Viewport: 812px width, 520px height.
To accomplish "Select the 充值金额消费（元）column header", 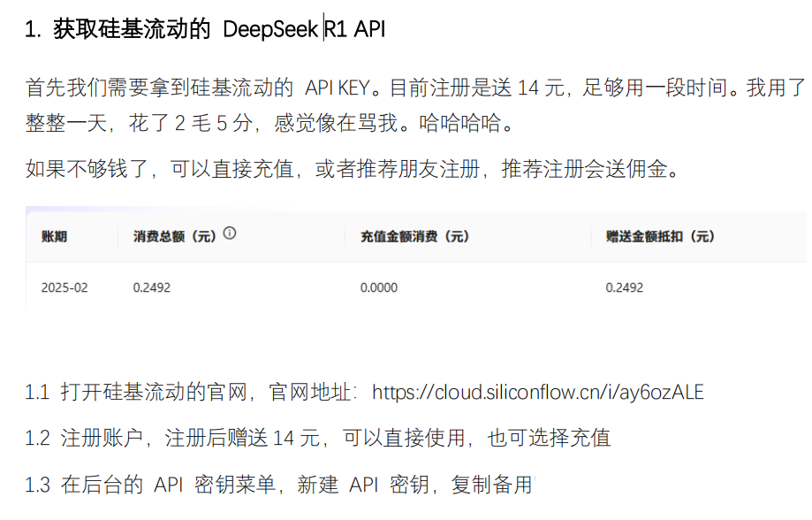I will tap(414, 236).
